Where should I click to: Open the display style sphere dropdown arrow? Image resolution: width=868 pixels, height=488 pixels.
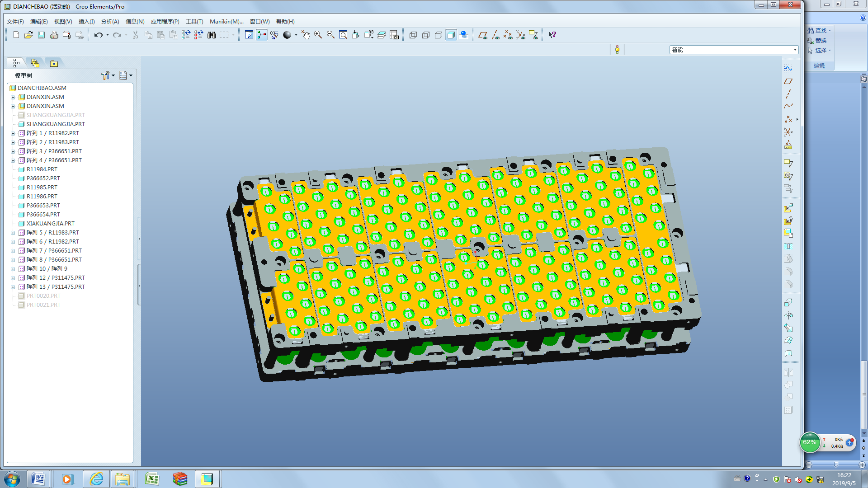click(296, 35)
